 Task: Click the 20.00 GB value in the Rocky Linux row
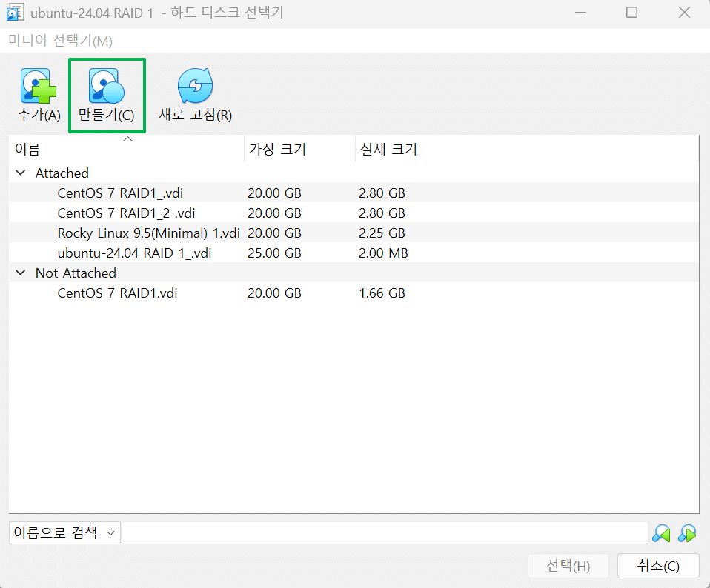274,233
